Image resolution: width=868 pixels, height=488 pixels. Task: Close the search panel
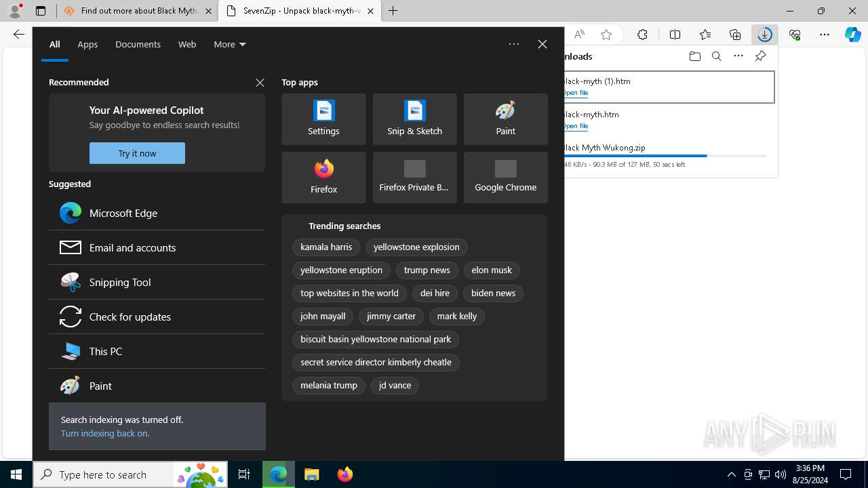tap(542, 44)
